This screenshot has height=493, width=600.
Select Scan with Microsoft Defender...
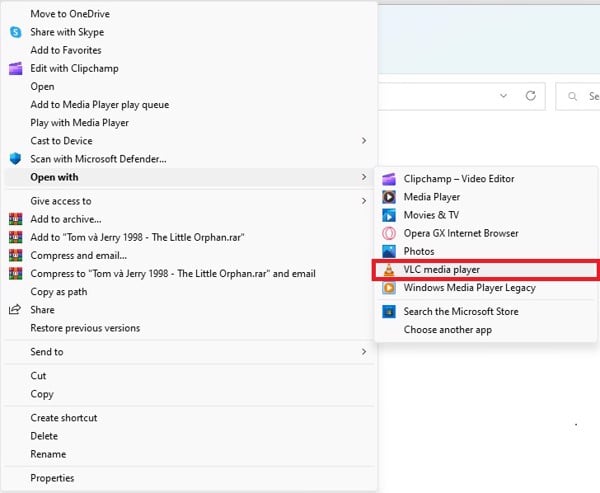98,159
